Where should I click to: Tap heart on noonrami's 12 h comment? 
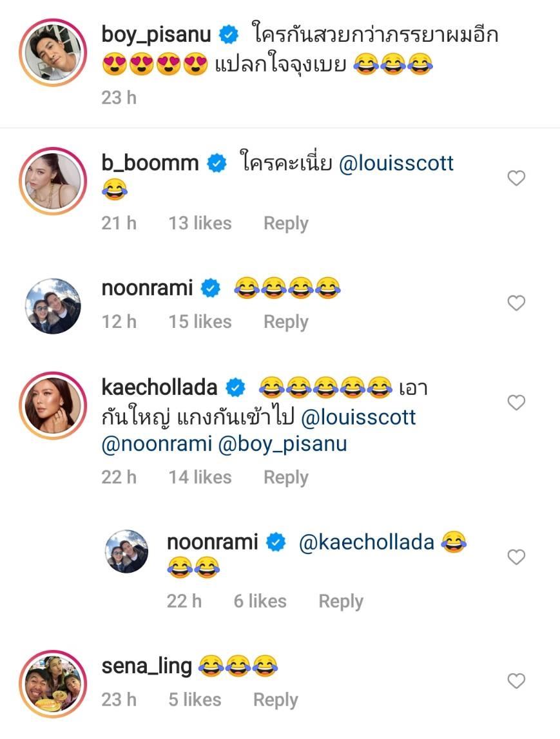click(516, 303)
